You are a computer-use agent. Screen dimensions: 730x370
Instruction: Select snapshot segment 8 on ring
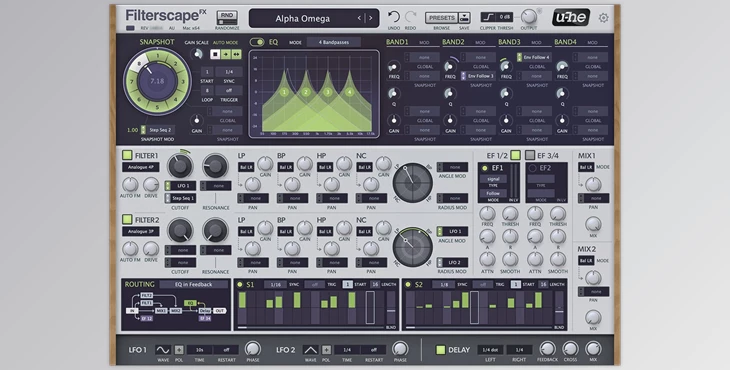pyautogui.click(x=139, y=64)
